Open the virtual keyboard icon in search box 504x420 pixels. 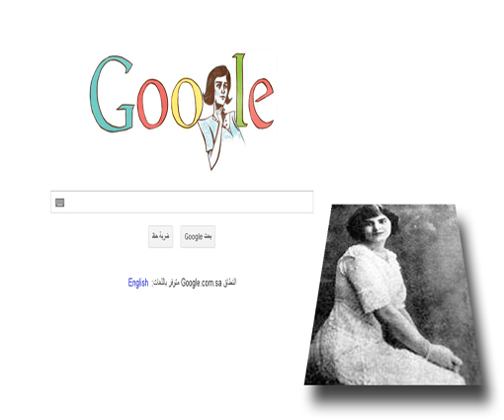[59, 203]
